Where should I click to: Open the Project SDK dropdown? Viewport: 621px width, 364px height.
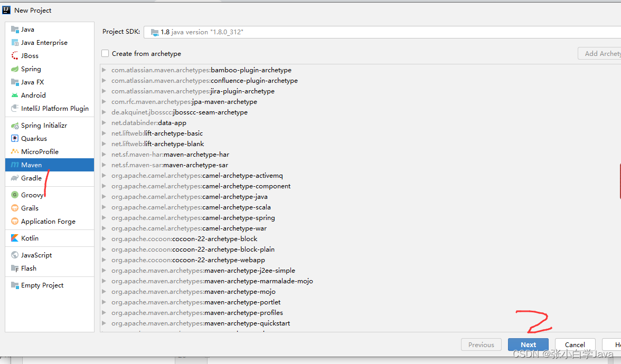[x=382, y=32]
